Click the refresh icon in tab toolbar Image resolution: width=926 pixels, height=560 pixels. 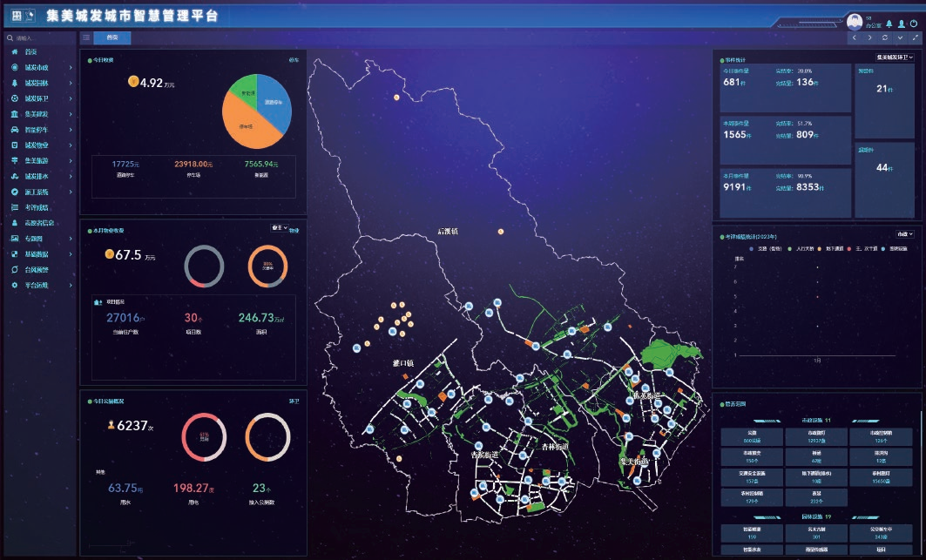pyautogui.click(x=885, y=38)
